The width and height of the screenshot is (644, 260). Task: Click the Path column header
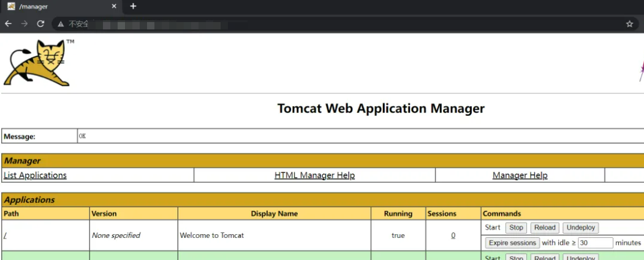click(x=45, y=213)
